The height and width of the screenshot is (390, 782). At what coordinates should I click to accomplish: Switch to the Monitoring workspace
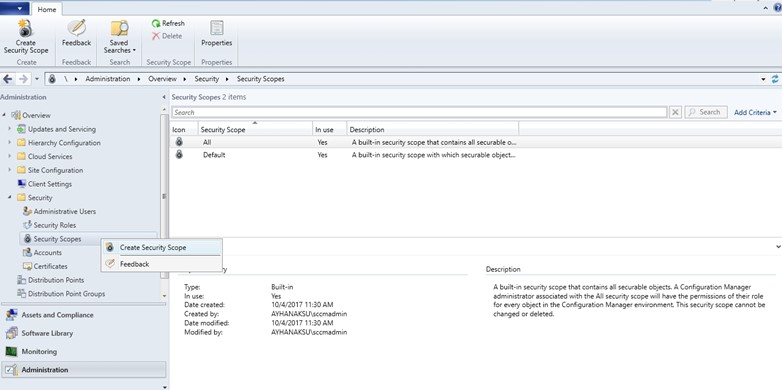[x=84, y=352]
